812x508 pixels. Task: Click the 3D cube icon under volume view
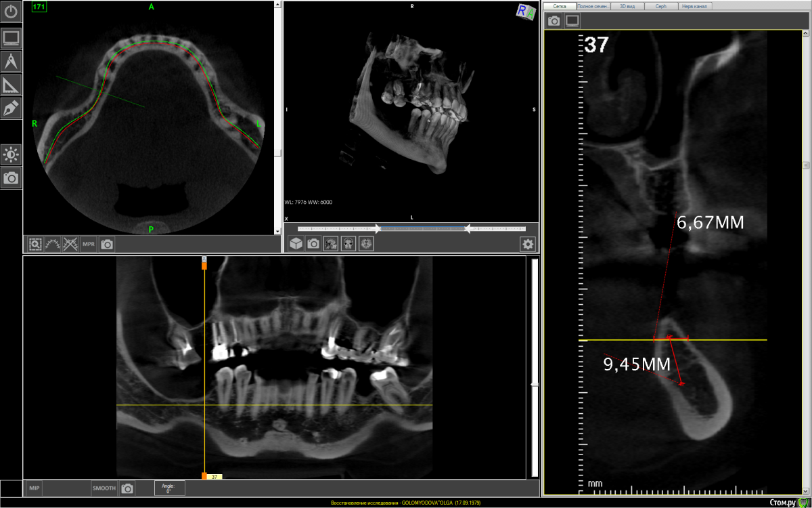tap(296, 244)
